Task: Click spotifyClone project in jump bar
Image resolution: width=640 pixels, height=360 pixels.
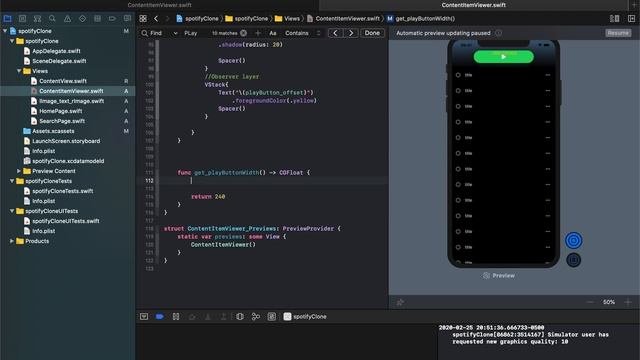Action: 197,18
